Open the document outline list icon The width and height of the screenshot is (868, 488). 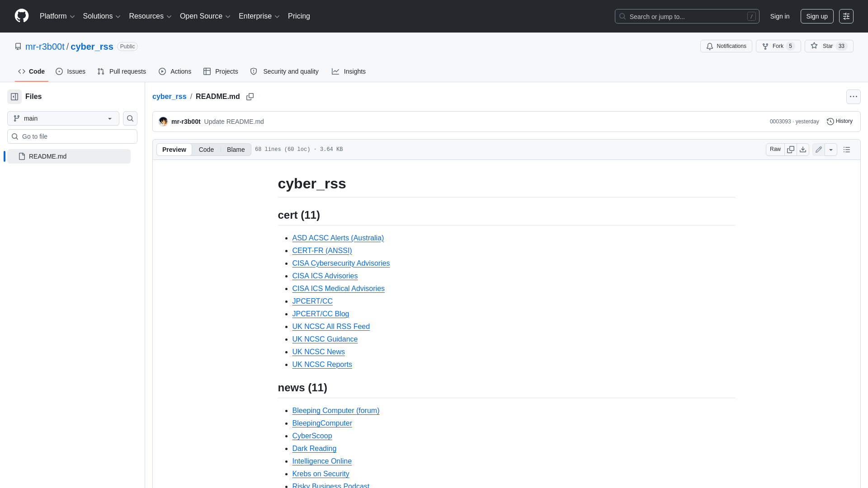click(846, 150)
